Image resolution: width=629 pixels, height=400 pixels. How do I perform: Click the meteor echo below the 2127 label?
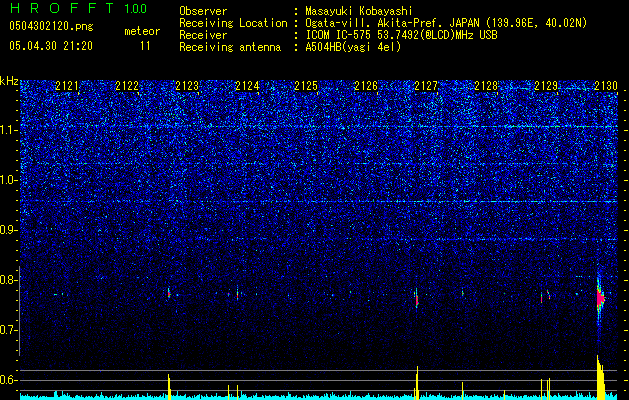click(x=417, y=298)
